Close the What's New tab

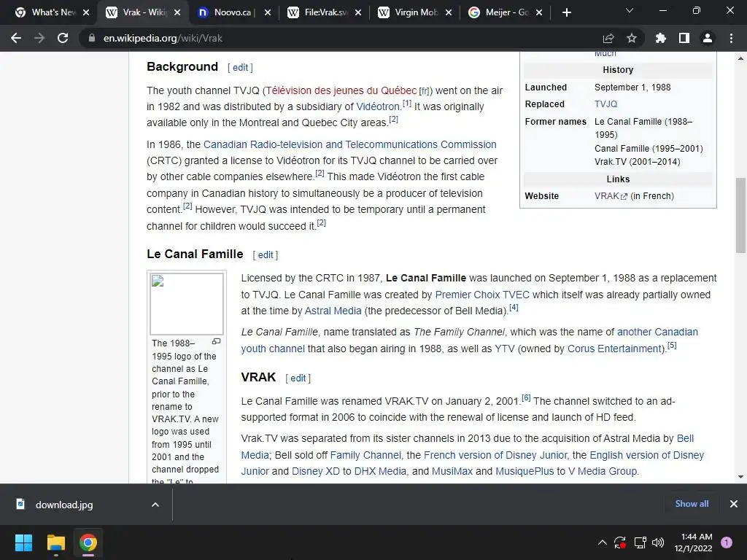pyautogui.click(x=86, y=12)
